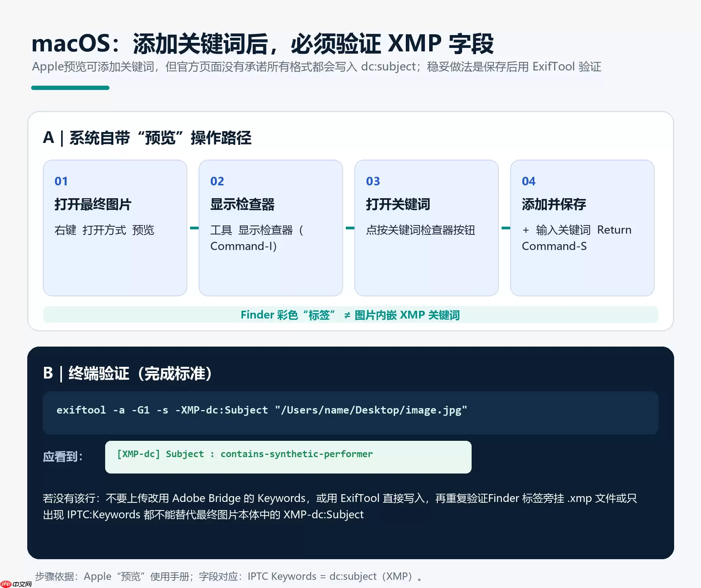This screenshot has height=588, width=701.
Task: Click the text "点按关键词检查器按钮"
Action: [421, 230]
